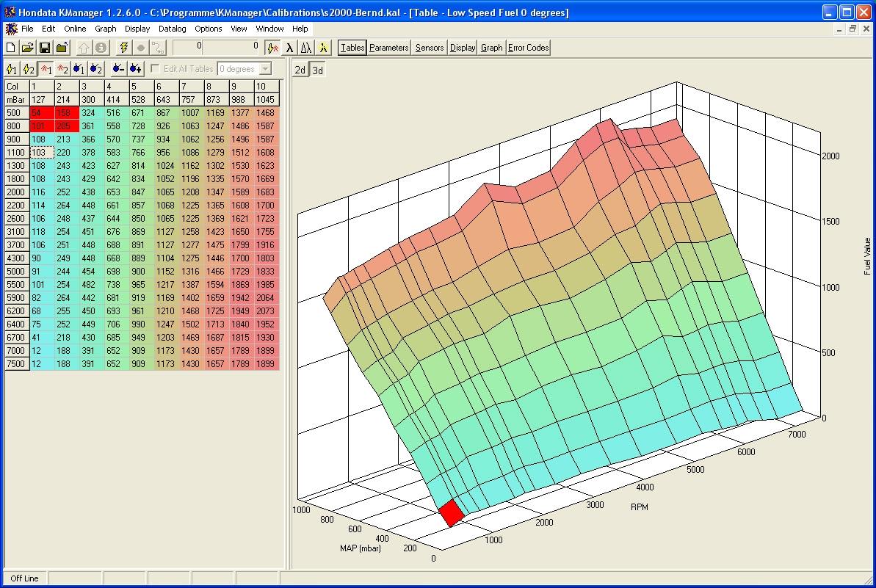The height and width of the screenshot is (588, 876).
Task: Toggle the 3d graph view button
Action: (317, 70)
